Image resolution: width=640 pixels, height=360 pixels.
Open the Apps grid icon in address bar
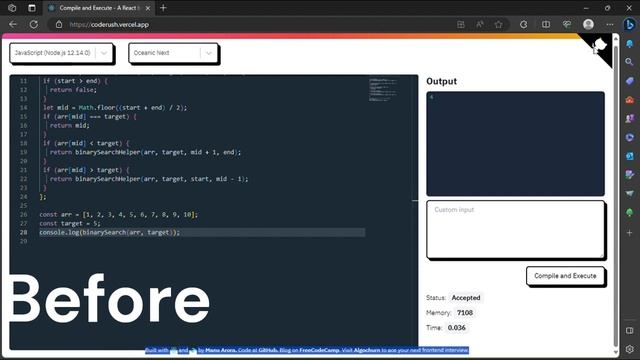click(x=461, y=24)
